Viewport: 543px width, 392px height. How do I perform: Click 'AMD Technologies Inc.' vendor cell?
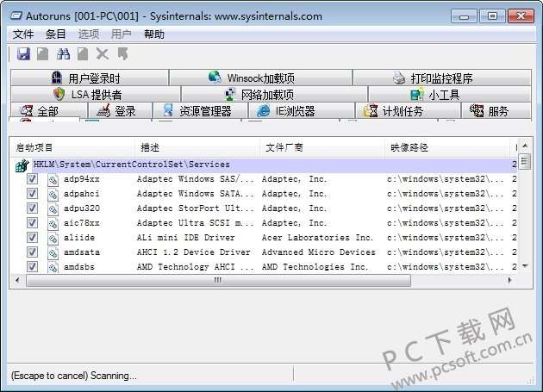(315, 267)
